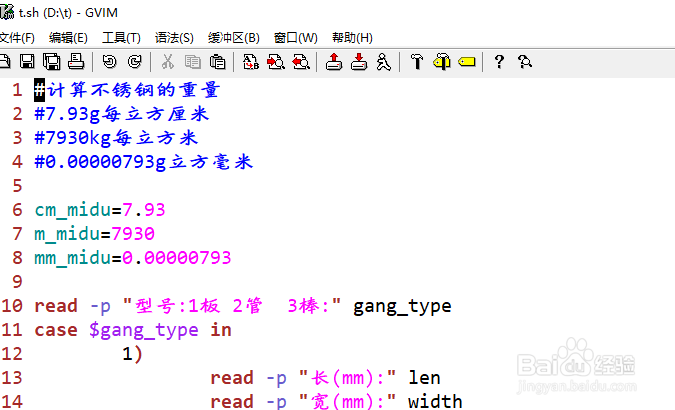675x410 pixels.
Task: Open the 文件(F) menu
Action: (17, 38)
